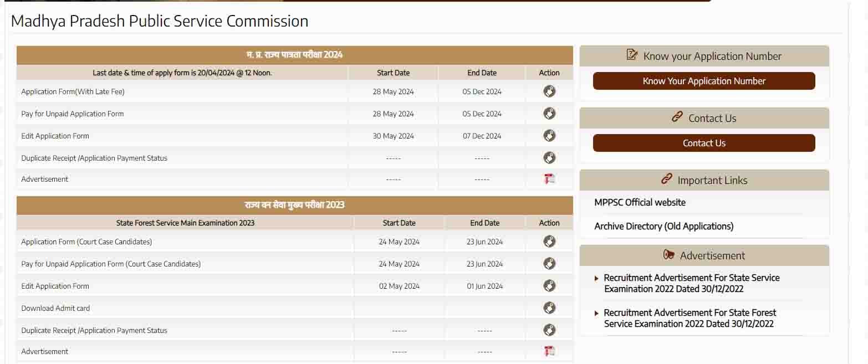
Task: Click action icon for Pay for Unpaid (Court Case Candidates)
Action: (549, 264)
